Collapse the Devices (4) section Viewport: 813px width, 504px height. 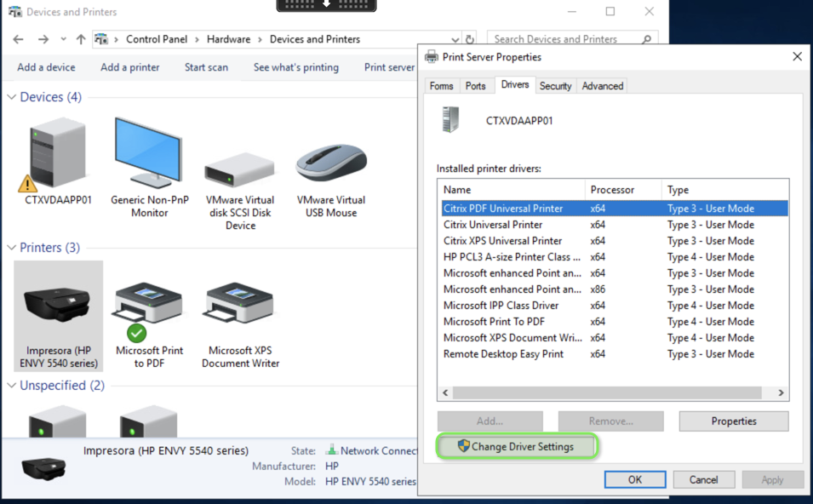[13, 96]
